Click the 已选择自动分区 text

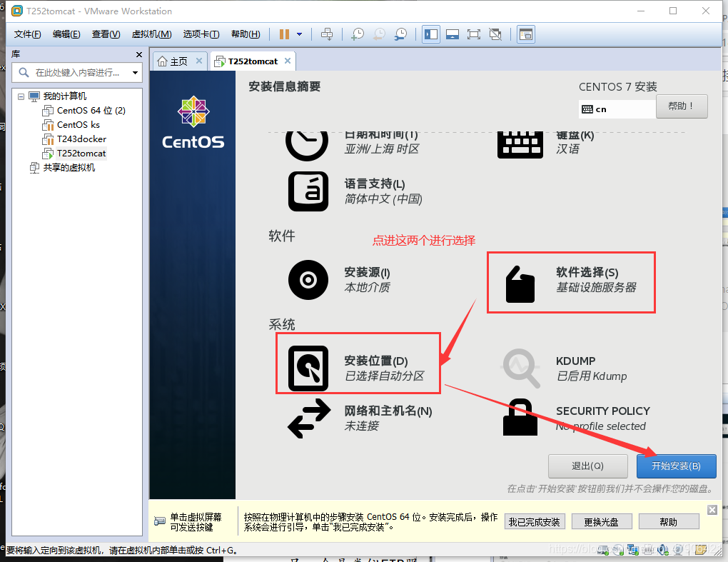(385, 376)
